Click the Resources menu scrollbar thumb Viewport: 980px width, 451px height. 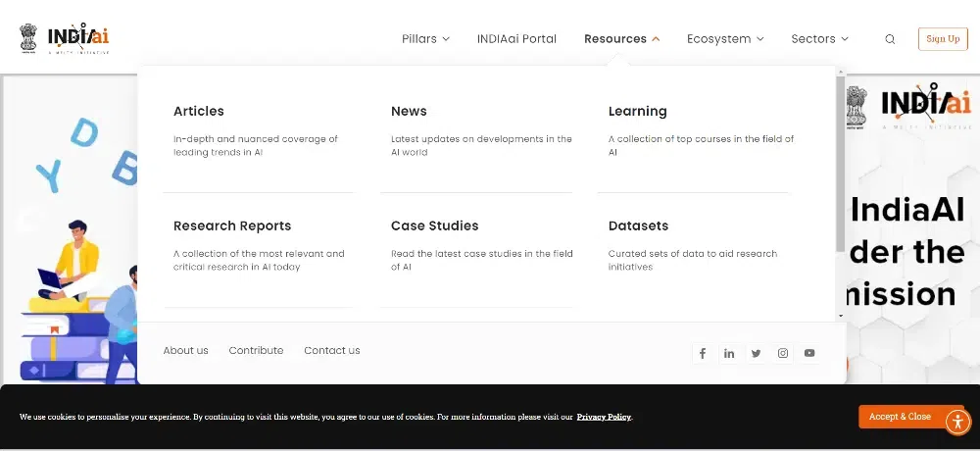tap(841, 163)
